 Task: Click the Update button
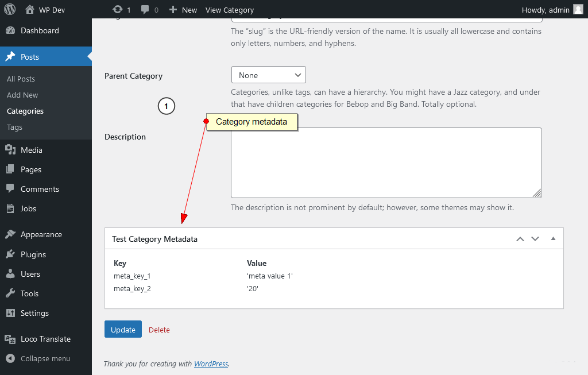pyautogui.click(x=123, y=329)
